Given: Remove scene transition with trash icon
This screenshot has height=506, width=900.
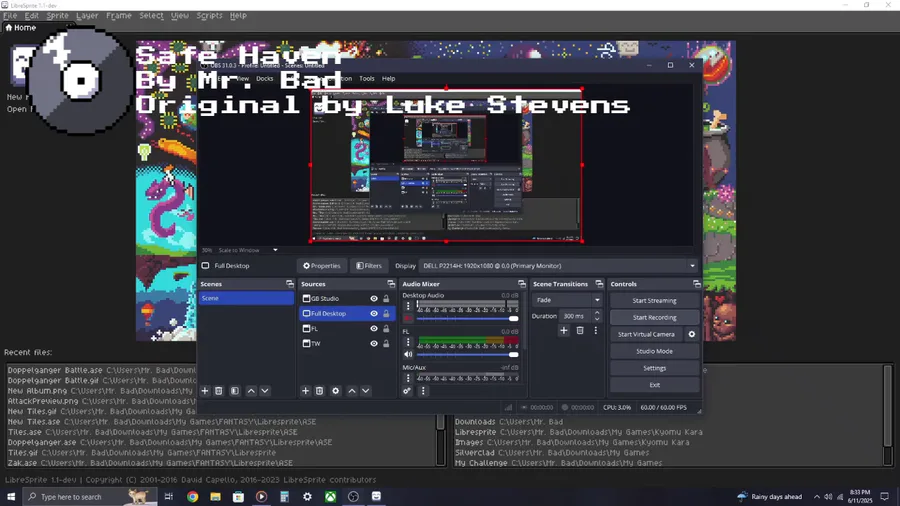Looking at the screenshot, I should tap(580, 330).
